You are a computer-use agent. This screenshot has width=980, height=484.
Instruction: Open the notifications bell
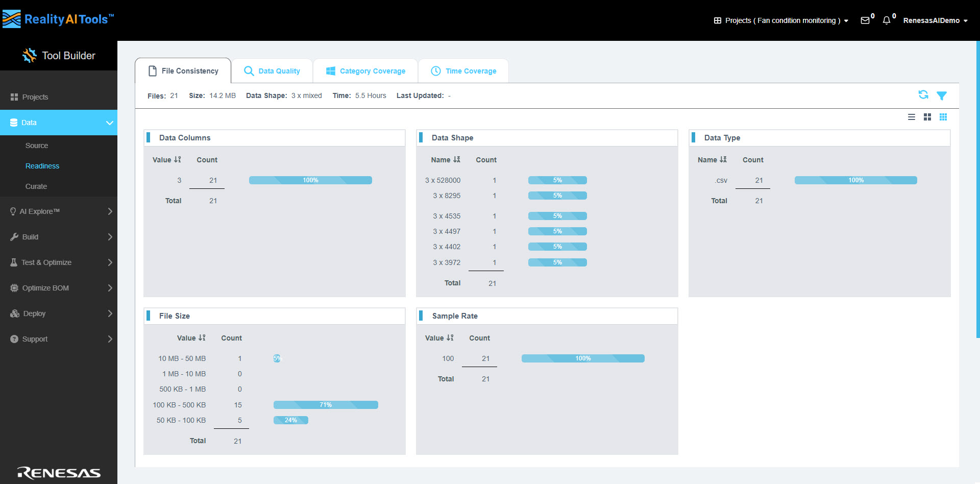point(887,20)
